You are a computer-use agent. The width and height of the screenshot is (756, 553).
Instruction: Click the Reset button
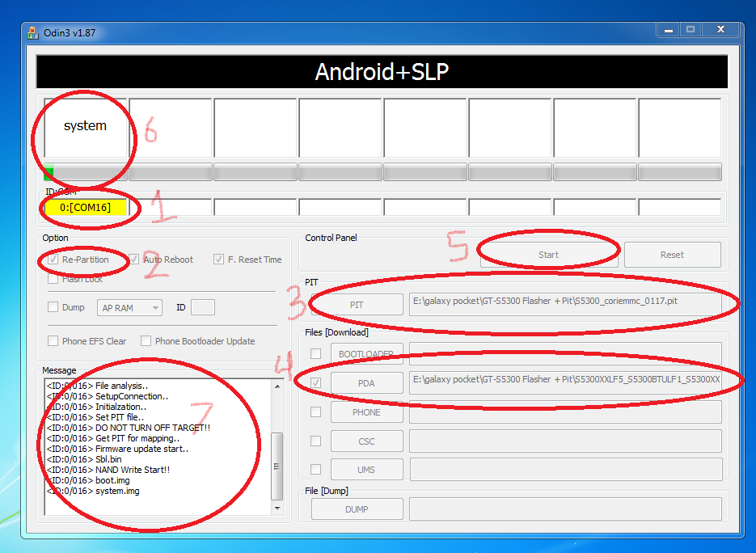click(672, 255)
